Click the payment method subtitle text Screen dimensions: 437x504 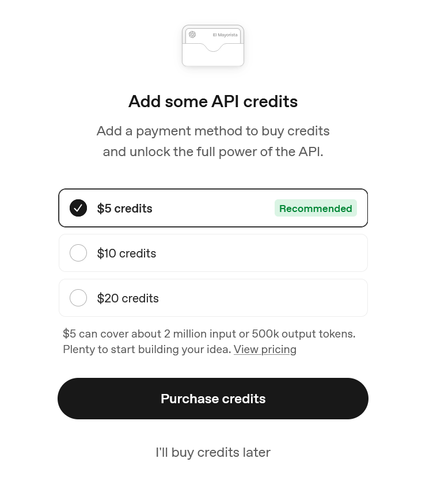click(213, 141)
